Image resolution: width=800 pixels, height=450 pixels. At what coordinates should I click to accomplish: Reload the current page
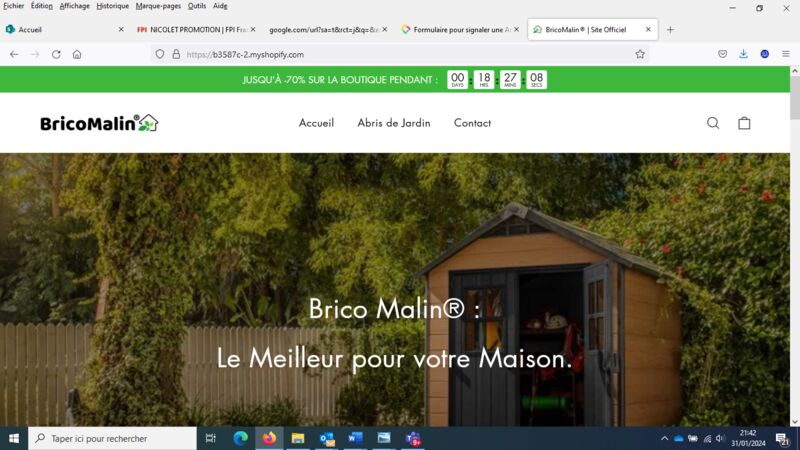[56, 54]
